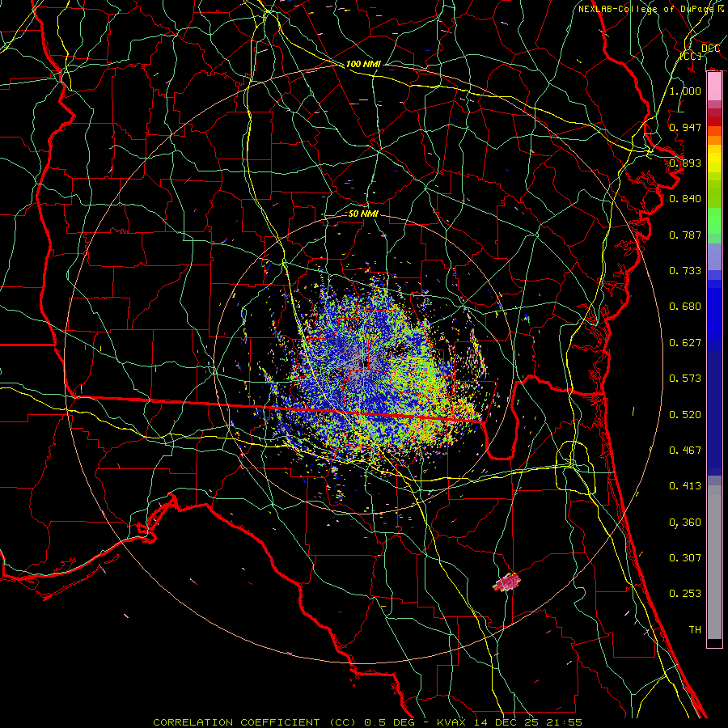Click the "DEC" label above the legend
Viewport: 728px width, 728px height.
tap(710, 48)
